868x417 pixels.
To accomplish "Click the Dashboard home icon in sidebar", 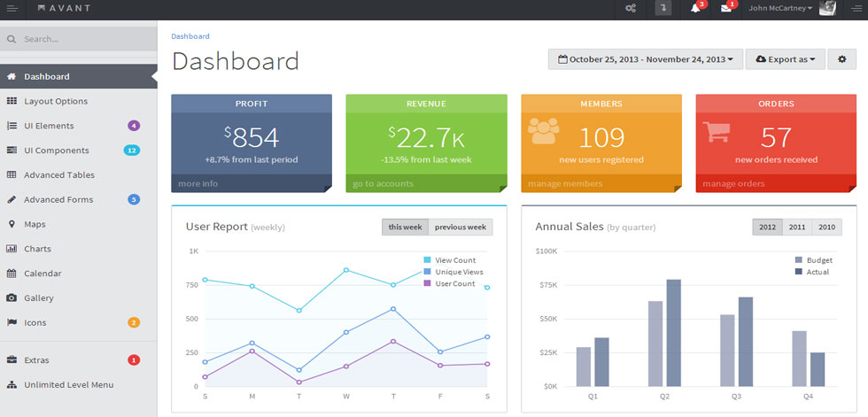I will (x=12, y=76).
